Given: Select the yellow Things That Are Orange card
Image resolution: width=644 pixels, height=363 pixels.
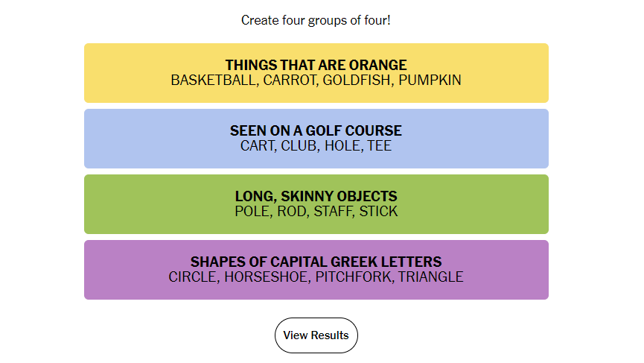Looking at the screenshot, I should (x=316, y=73).
